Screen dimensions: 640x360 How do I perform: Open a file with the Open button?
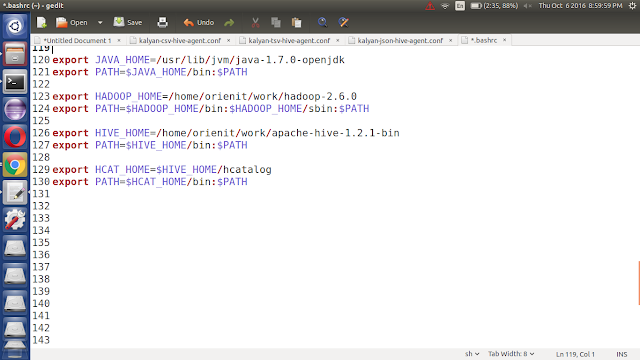click(x=72, y=22)
